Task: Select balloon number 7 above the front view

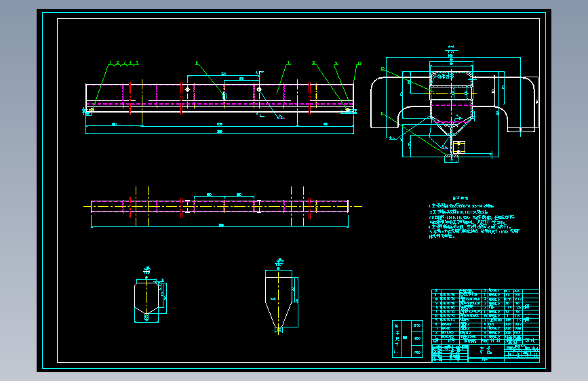Action: (x=288, y=62)
